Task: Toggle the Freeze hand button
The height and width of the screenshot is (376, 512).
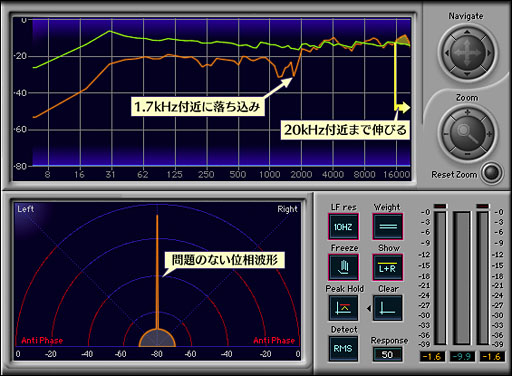Action: pos(343,267)
